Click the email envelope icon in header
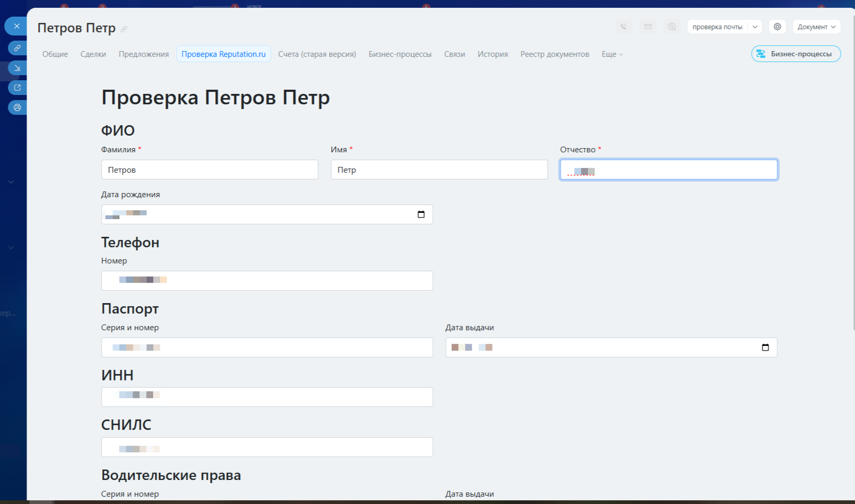 coord(648,27)
